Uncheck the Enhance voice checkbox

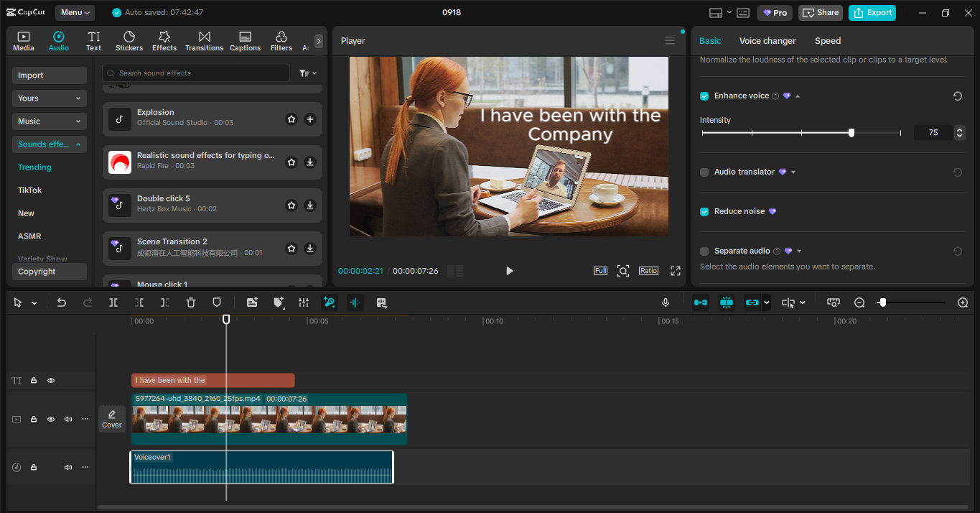coord(704,96)
